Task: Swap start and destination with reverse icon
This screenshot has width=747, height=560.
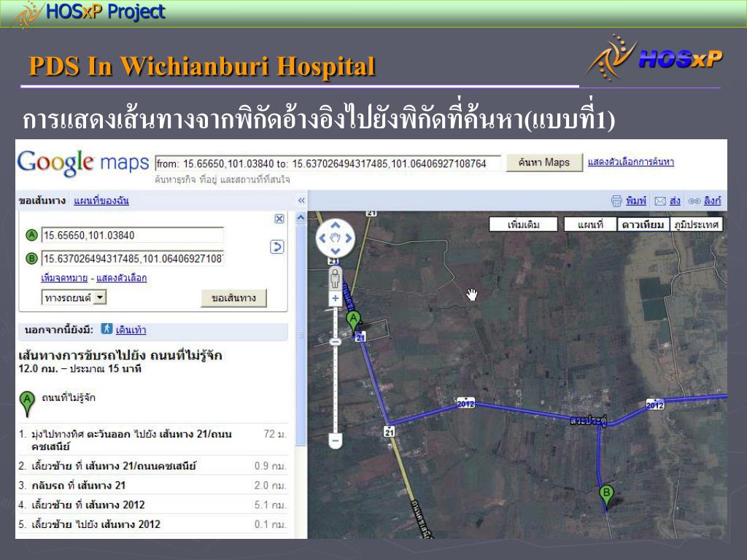Action: click(276, 246)
